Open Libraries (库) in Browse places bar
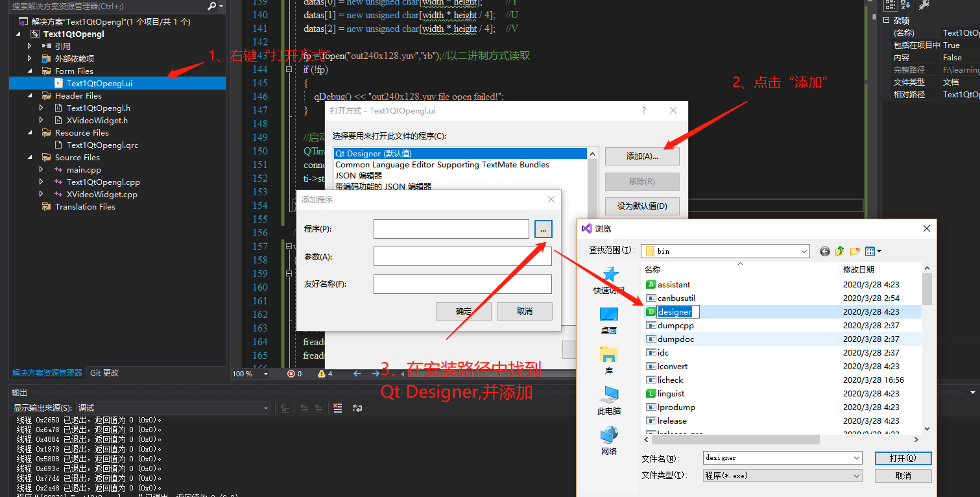This screenshot has width=980, height=497. point(609,361)
